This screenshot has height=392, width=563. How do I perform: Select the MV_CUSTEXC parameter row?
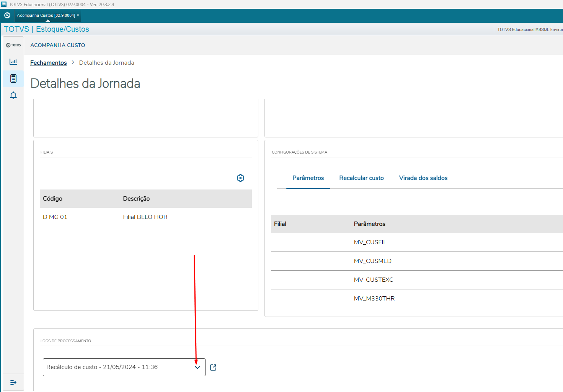click(417, 280)
